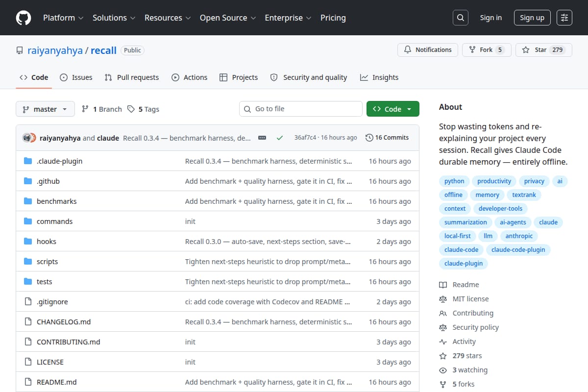Open commit hash 36af7c4
The width and height of the screenshot is (588, 392).
click(305, 138)
